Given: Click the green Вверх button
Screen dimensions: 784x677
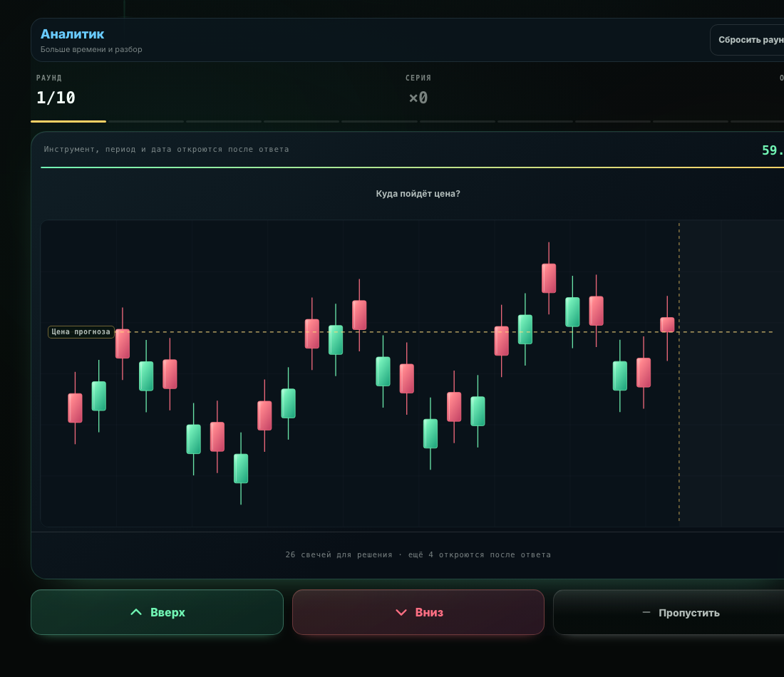Looking at the screenshot, I should (x=157, y=612).
